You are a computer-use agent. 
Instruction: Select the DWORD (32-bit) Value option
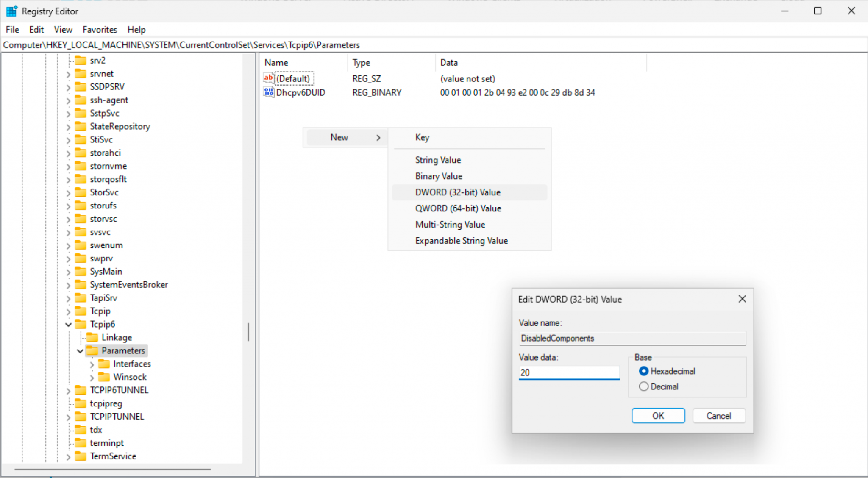(x=458, y=192)
